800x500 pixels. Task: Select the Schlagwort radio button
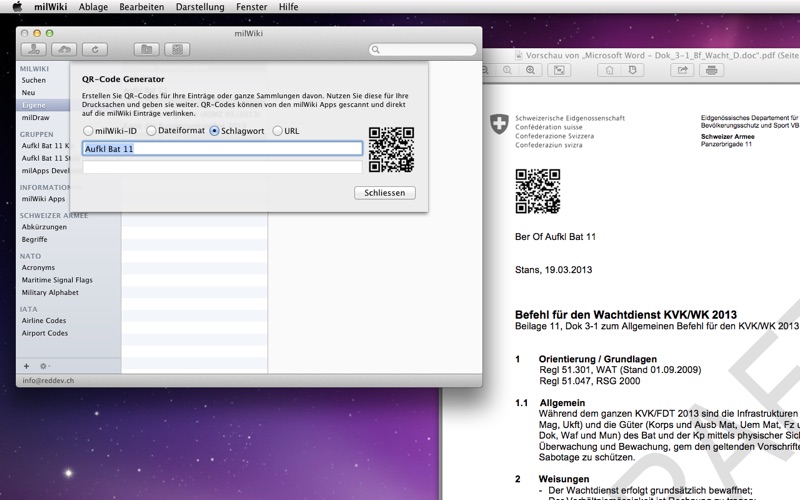[214, 131]
